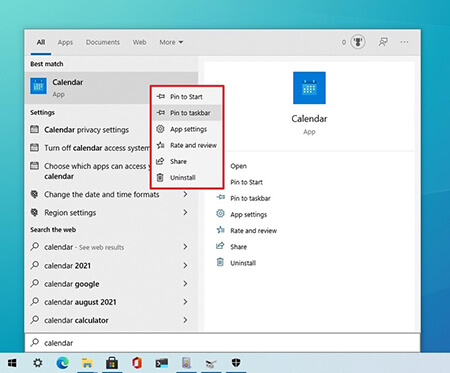Select the All tab
The height and width of the screenshot is (373, 450).
(x=41, y=42)
